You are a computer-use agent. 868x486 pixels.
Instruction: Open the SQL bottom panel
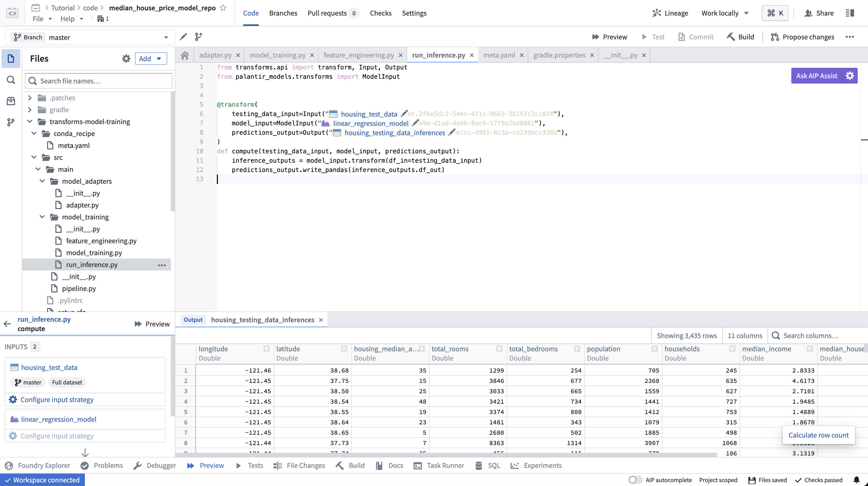pos(488,466)
